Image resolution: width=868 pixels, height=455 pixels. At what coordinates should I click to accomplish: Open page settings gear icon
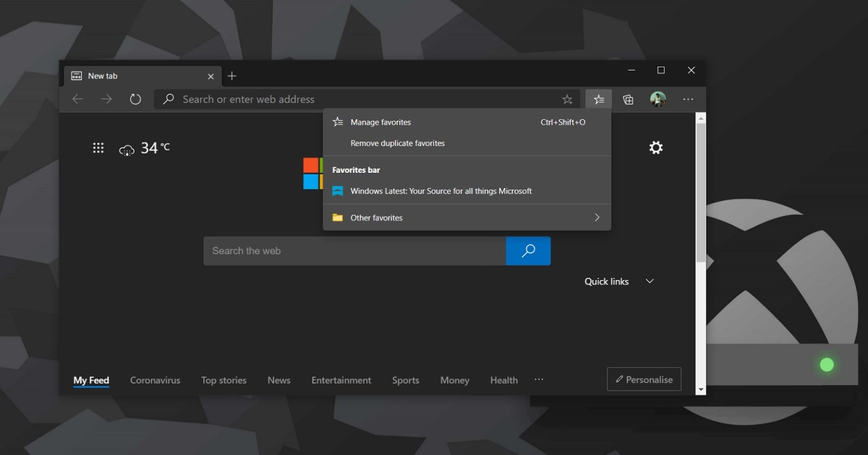(656, 148)
